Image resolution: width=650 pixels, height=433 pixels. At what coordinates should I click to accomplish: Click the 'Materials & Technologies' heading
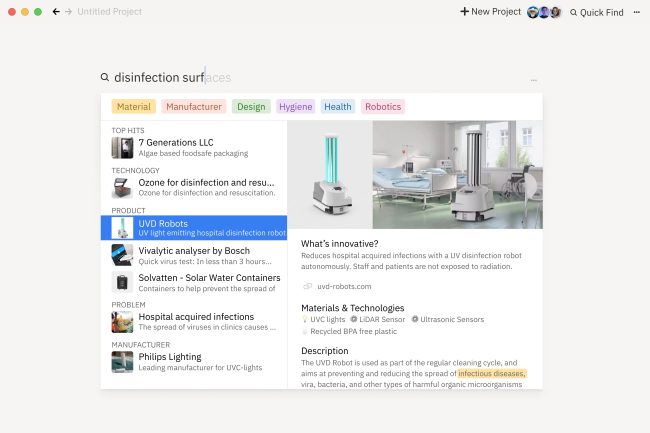pyautogui.click(x=352, y=308)
